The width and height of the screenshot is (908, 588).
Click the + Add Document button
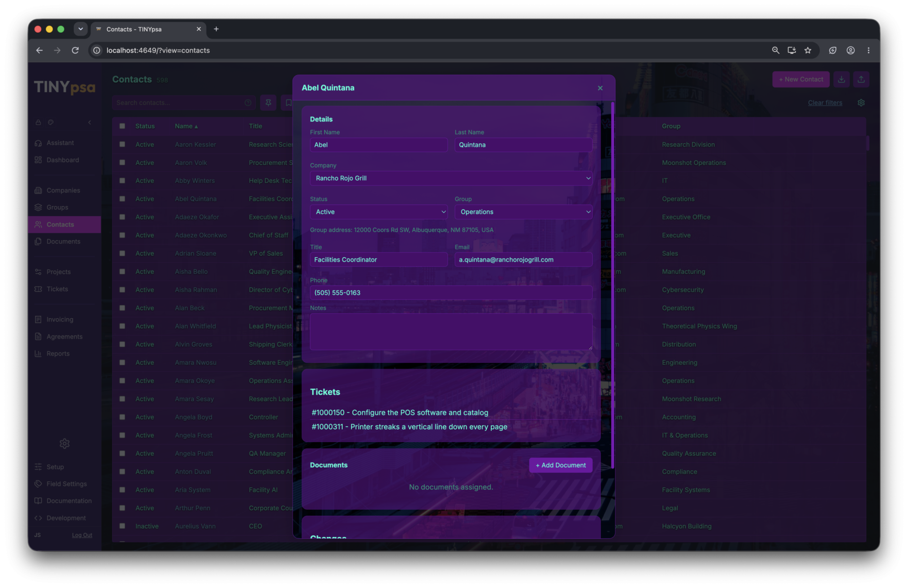[561, 465]
